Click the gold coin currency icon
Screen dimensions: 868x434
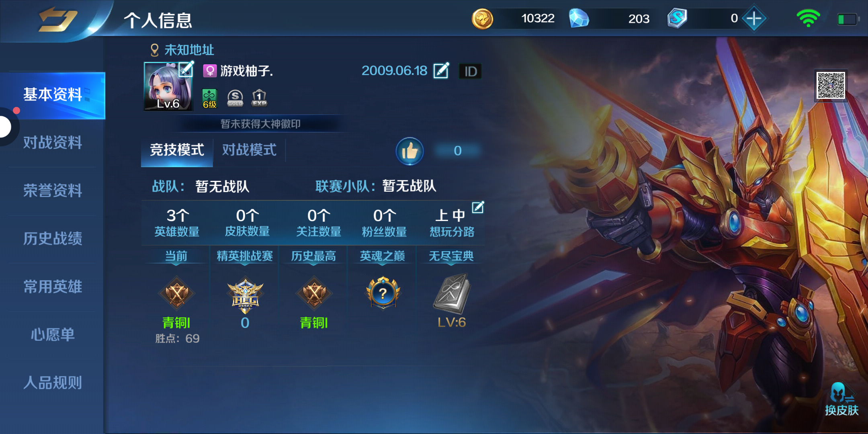482,18
